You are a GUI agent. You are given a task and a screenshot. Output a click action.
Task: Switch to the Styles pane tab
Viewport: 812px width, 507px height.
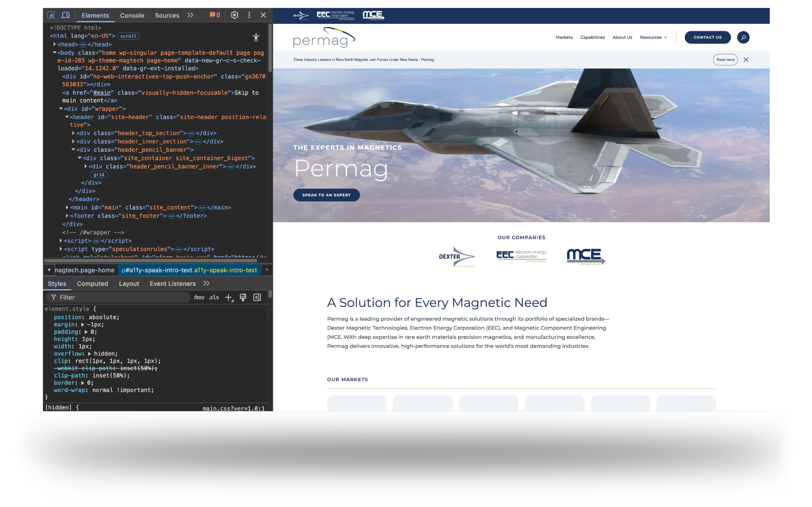click(x=57, y=284)
